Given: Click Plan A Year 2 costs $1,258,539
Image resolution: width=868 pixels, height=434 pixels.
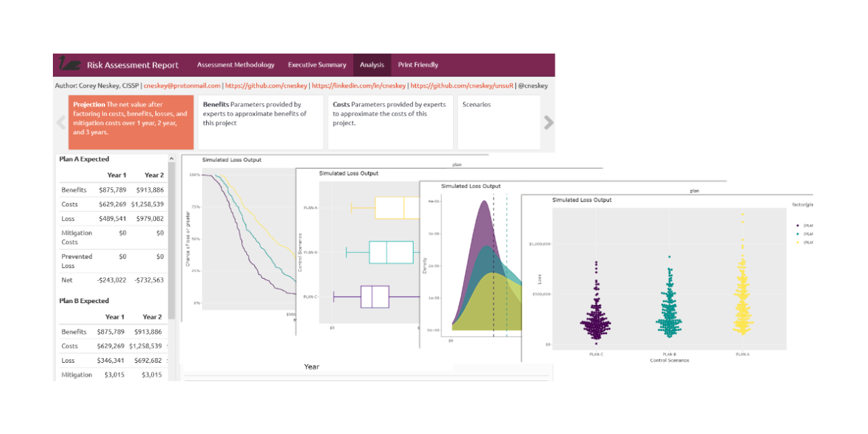Looking at the screenshot, I should pyautogui.click(x=146, y=204).
